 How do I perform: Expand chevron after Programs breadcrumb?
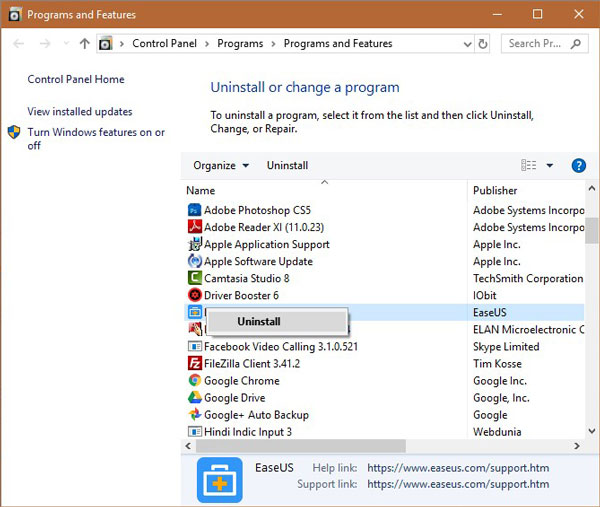coord(273,44)
